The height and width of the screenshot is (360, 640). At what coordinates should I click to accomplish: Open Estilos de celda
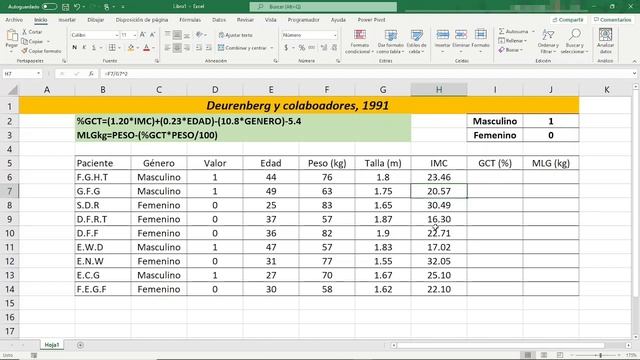pos(416,42)
